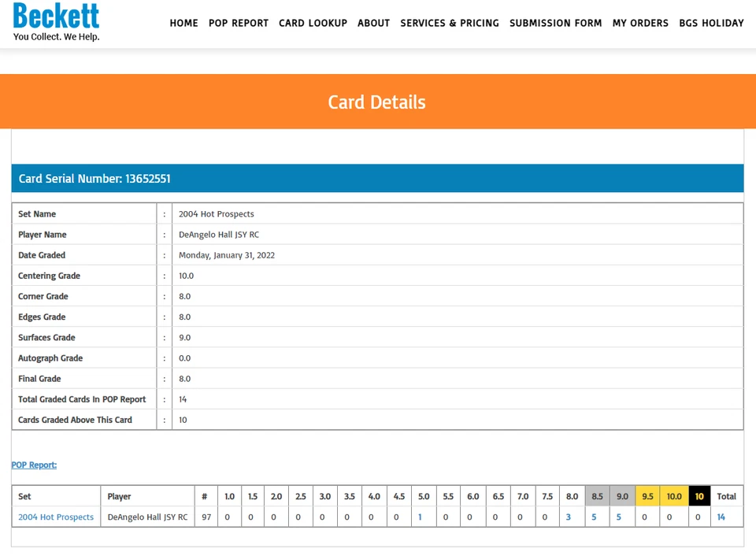The width and height of the screenshot is (756, 556).
Task: Click the Total count 14 link
Action: tap(721, 517)
